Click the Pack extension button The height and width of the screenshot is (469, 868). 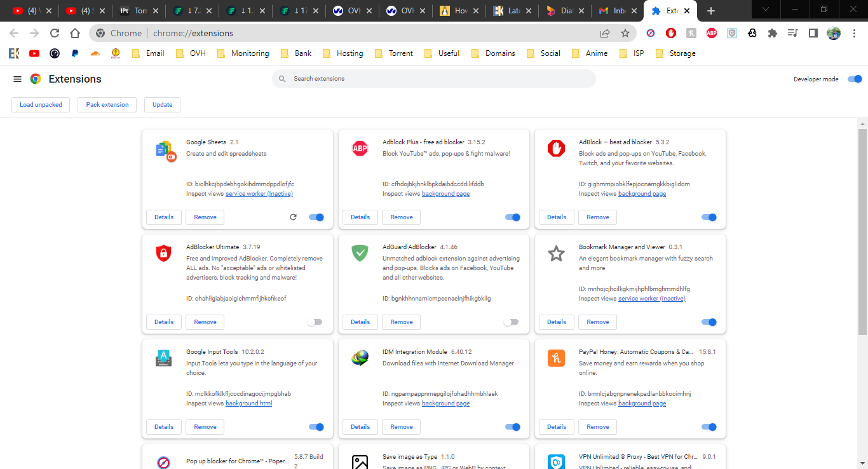coord(107,105)
